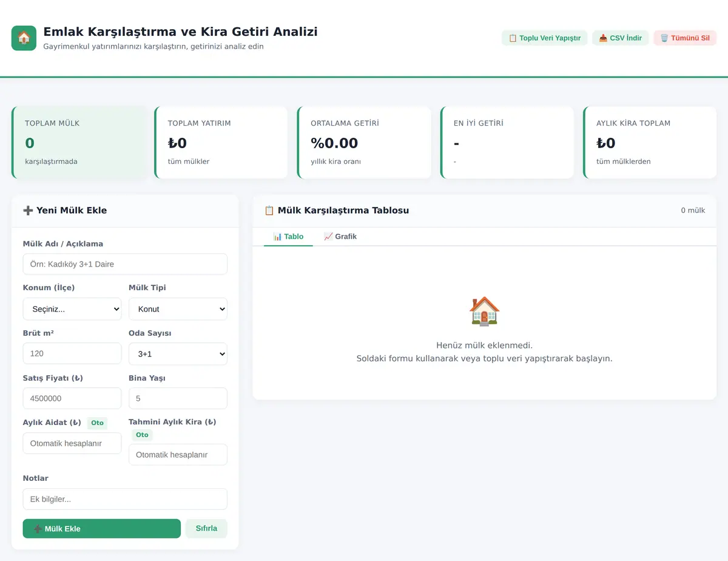Focus the Mülk Adı / Açıklama input field
This screenshot has height=561, width=728.
click(125, 264)
